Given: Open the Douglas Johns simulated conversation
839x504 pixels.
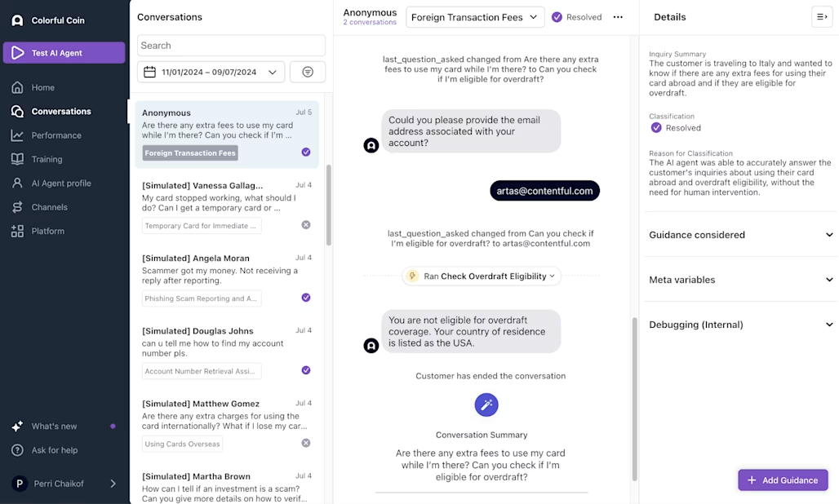Looking at the screenshot, I should click(x=227, y=352).
